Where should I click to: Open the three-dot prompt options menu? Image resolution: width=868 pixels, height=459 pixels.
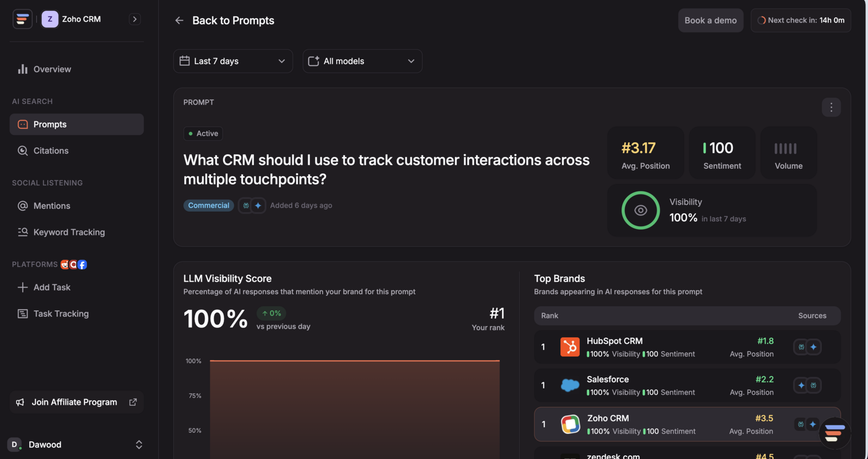coord(831,107)
